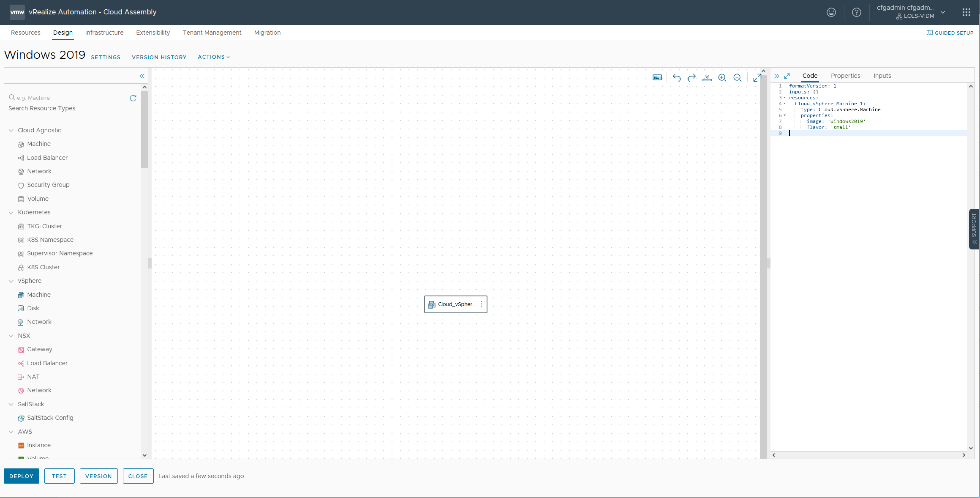Click the CLOSE button

tap(138, 476)
